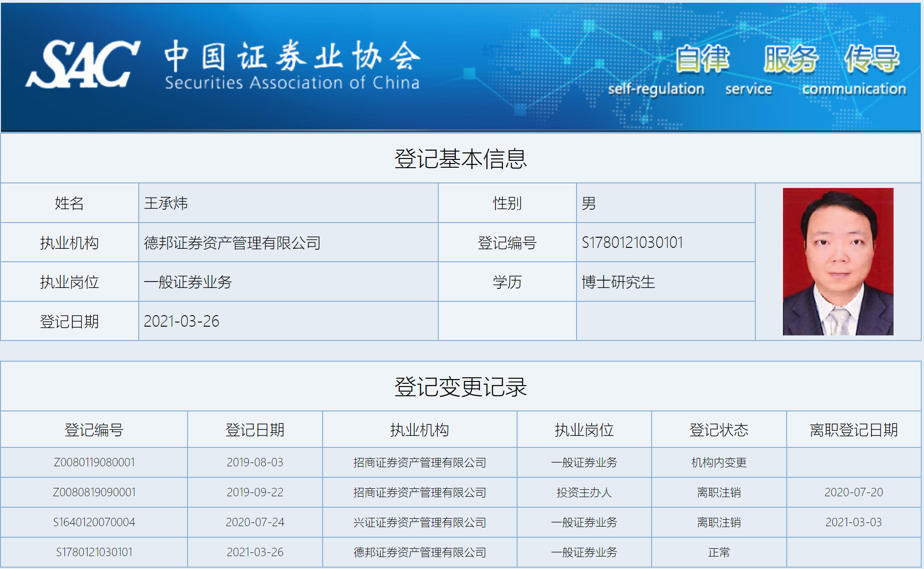Click the name value 王承炜
The width and height of the screenshot is (924, 569).
166,203
